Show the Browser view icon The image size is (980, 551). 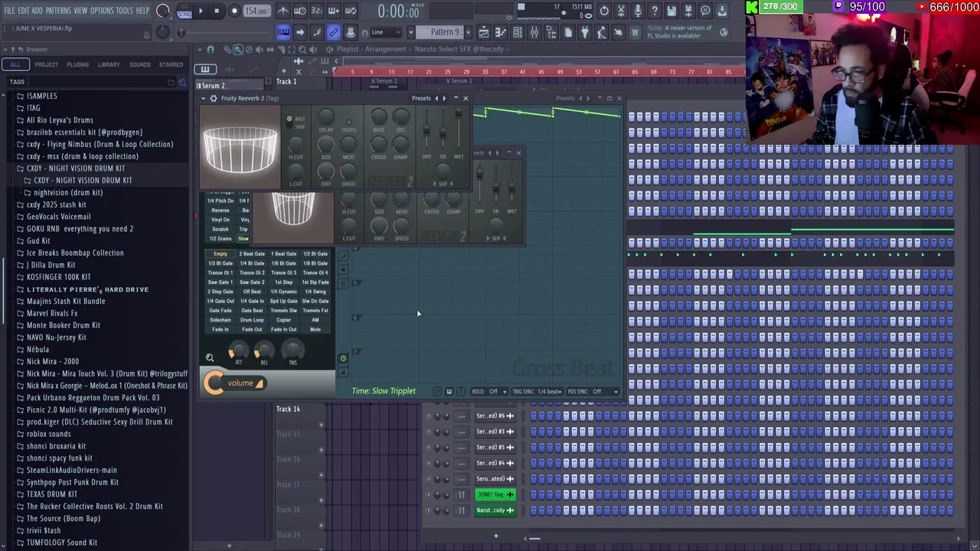pyautogui.click(x=551, y=32)
